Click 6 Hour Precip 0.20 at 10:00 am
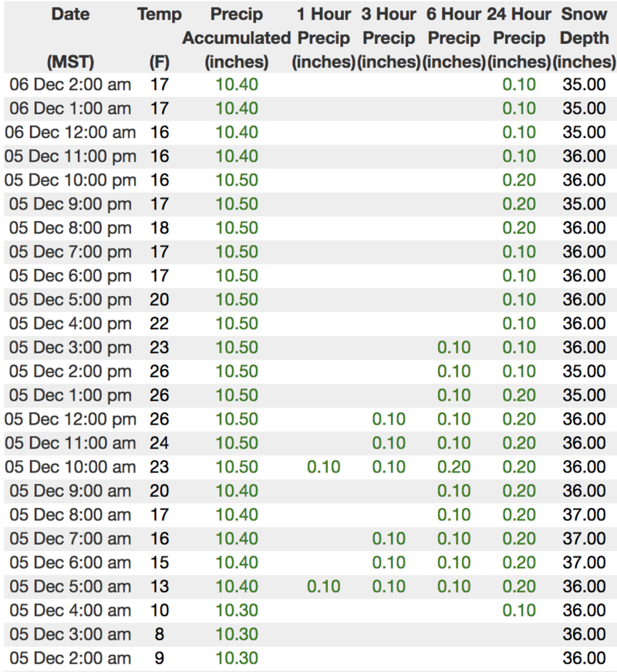The width and height of the screenshot is (617, 672). 453,467
